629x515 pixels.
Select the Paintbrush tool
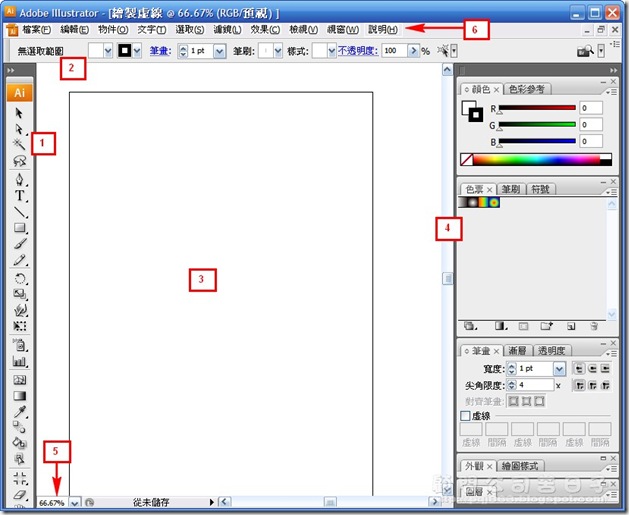pyautogui.click(x=20, y=244)
